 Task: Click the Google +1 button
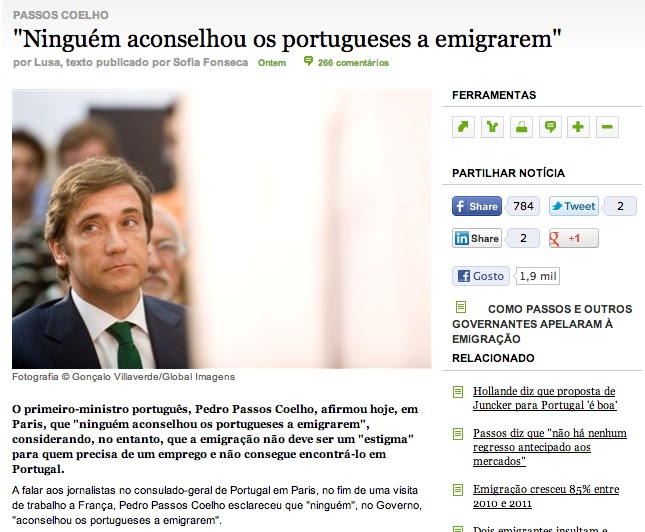coord(574,238)
